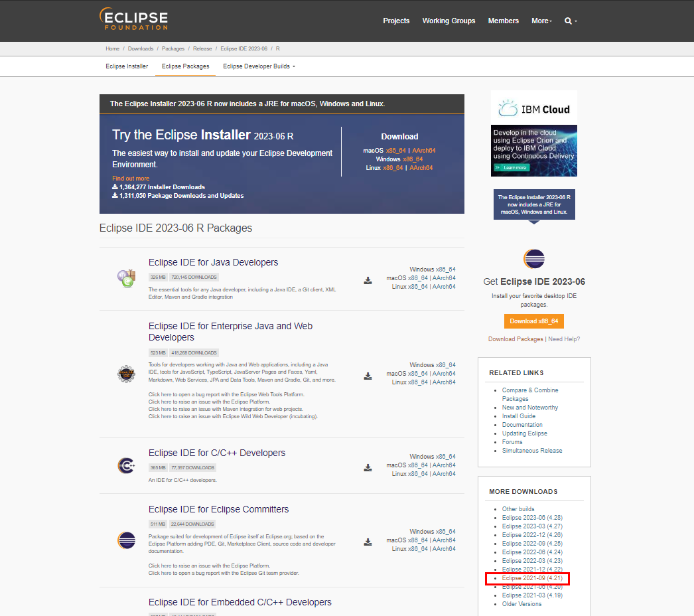
Task: Click C/C++ Developers package icon
Action: tap(126, 465)
